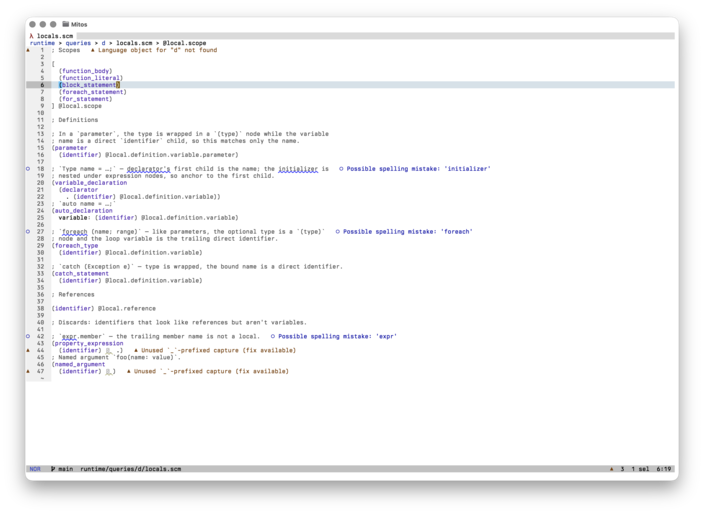The height and width of the screenshot is (514, 704).
Task: Click the '@local.scope' breadcrumb segment
Action: coord(185,43)
